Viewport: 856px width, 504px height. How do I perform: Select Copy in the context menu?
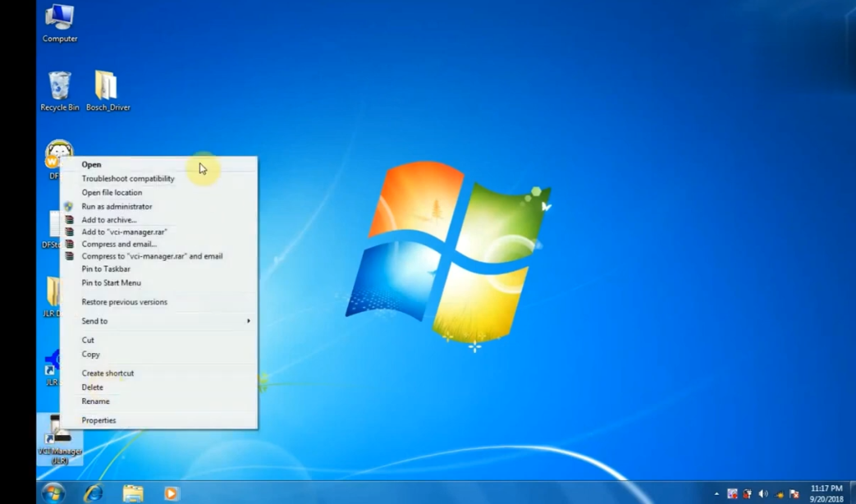point(158,354)
